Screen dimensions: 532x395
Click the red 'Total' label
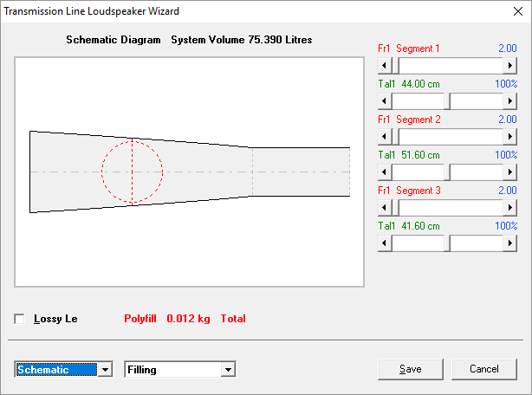[233, 319]
